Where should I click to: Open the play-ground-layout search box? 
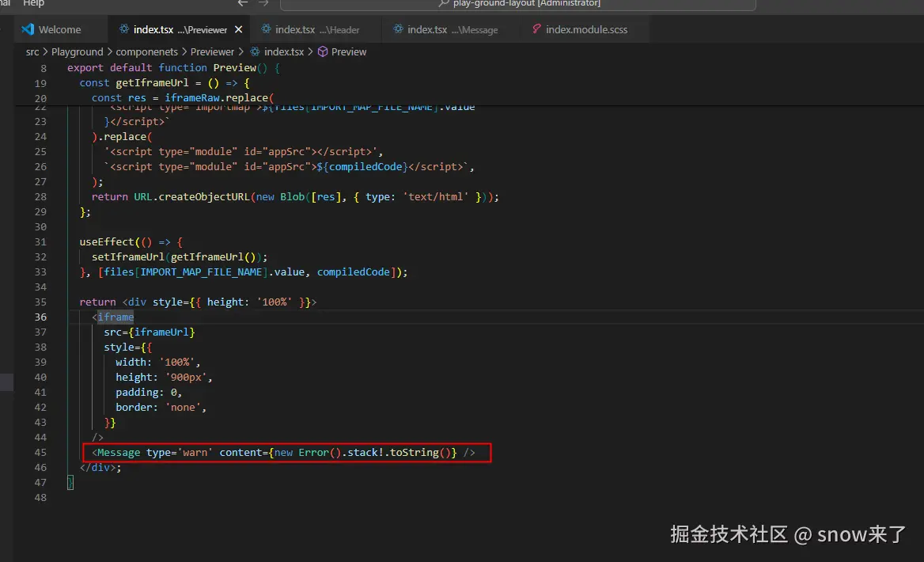(518, 4)
